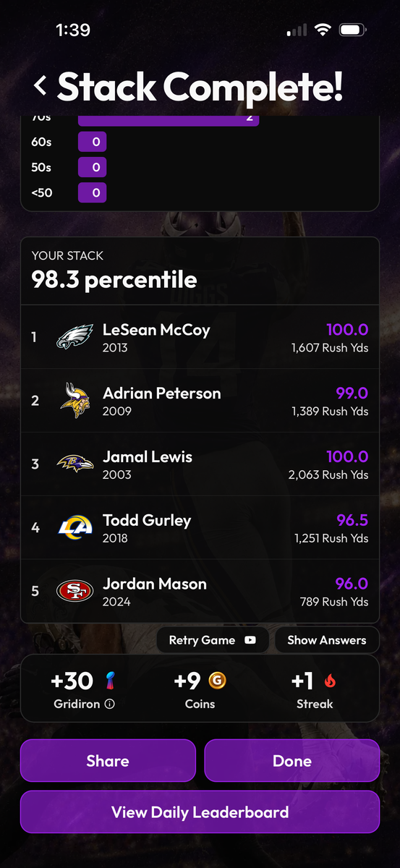The height and width of the screenshot is (868, 400).
Task: Tap the back chevron beside Stack Complete
Action: (41, 86)
